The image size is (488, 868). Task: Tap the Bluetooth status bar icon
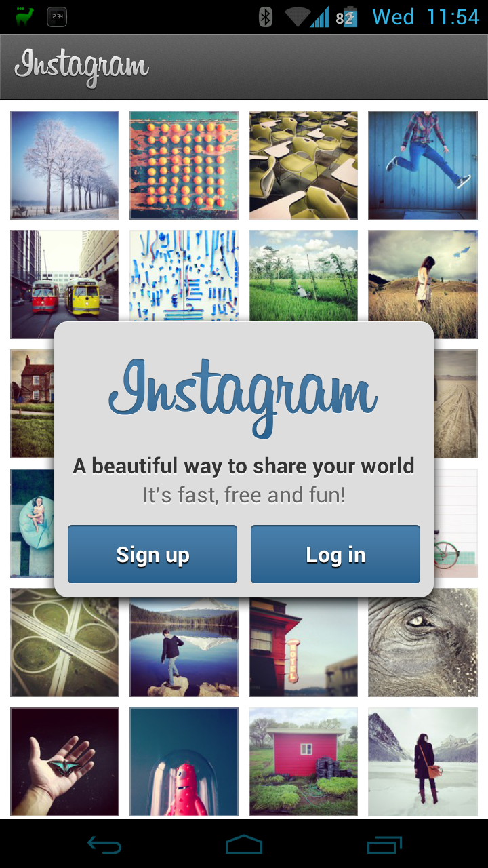[x=266, y=17]
